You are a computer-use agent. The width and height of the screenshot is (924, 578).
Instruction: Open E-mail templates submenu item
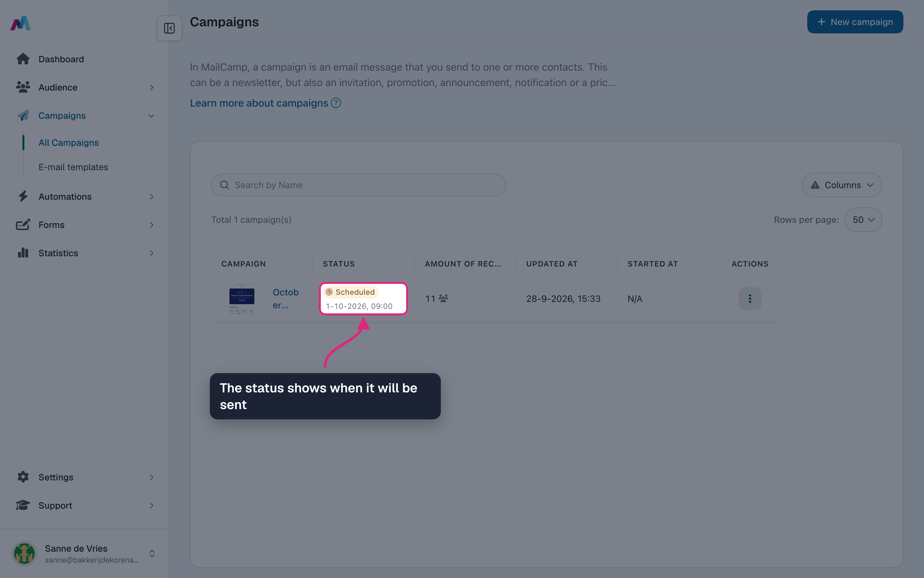(x=73, y=167)
